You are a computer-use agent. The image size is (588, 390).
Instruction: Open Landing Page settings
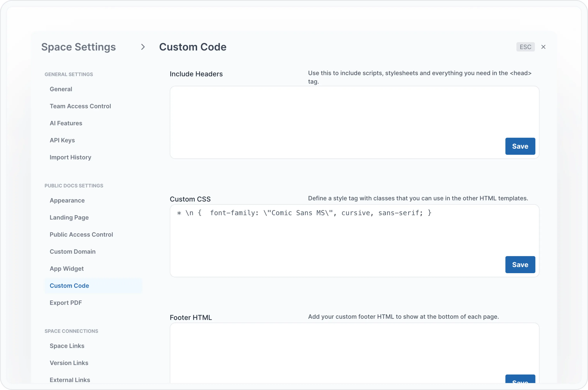click(x=69, y=218)
